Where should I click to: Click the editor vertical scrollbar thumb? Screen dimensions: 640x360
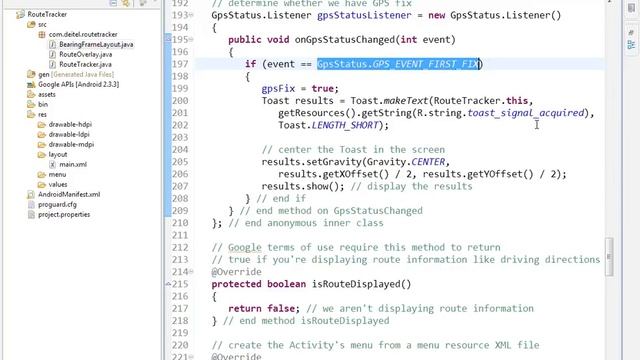[x=609, y=257]
